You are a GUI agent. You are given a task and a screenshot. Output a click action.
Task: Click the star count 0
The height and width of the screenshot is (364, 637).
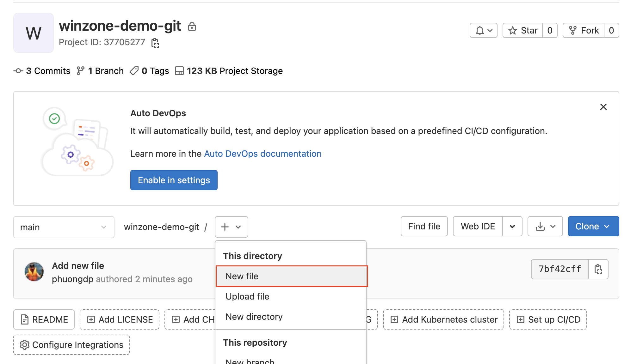coord(550,30)
